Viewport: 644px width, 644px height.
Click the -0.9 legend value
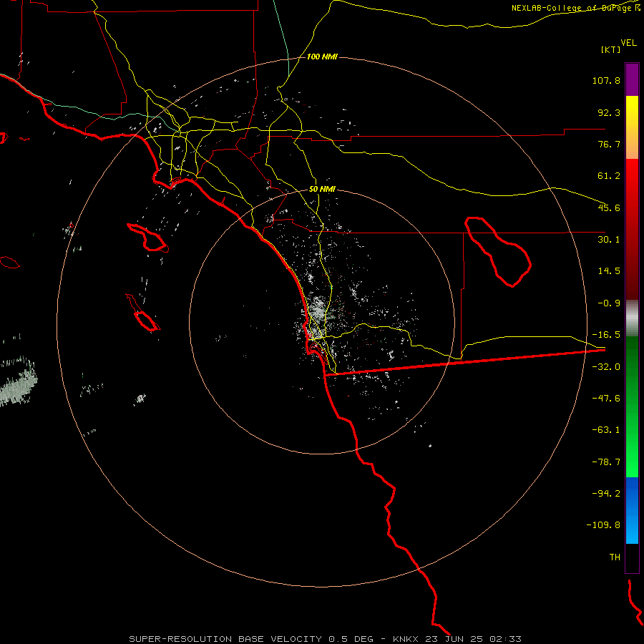click(609, 303)
